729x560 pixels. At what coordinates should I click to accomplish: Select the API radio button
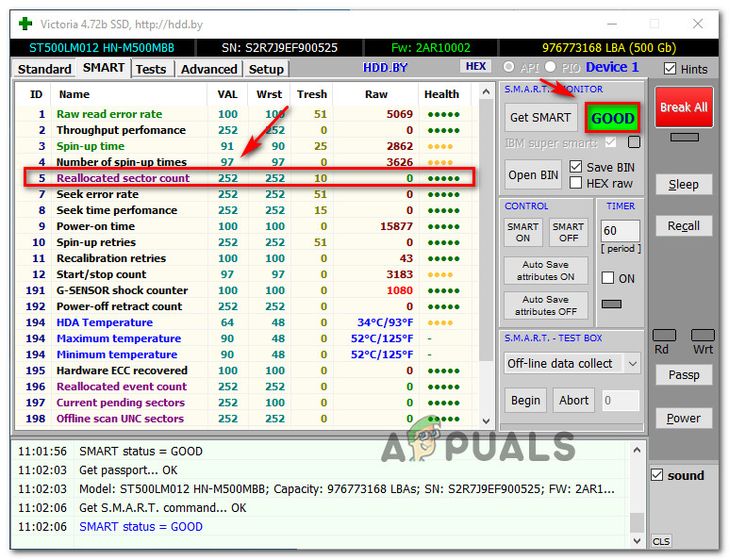(x=508, y=67)
